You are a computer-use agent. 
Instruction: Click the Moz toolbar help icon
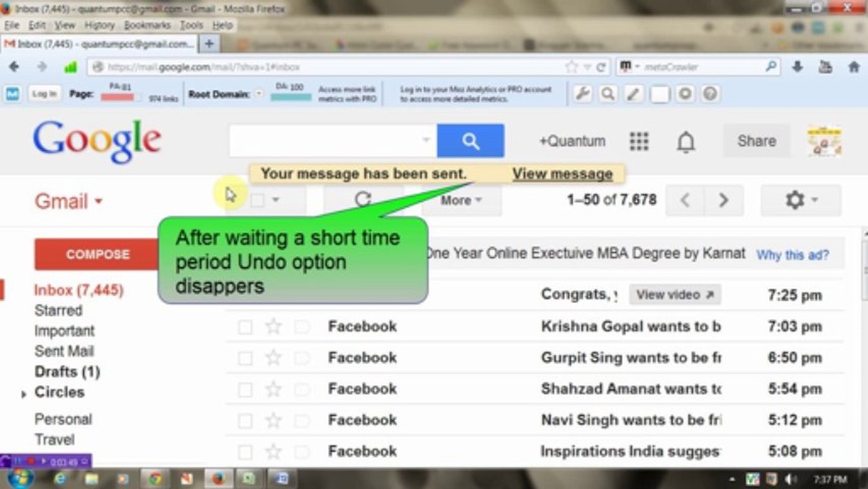[710, 94]
